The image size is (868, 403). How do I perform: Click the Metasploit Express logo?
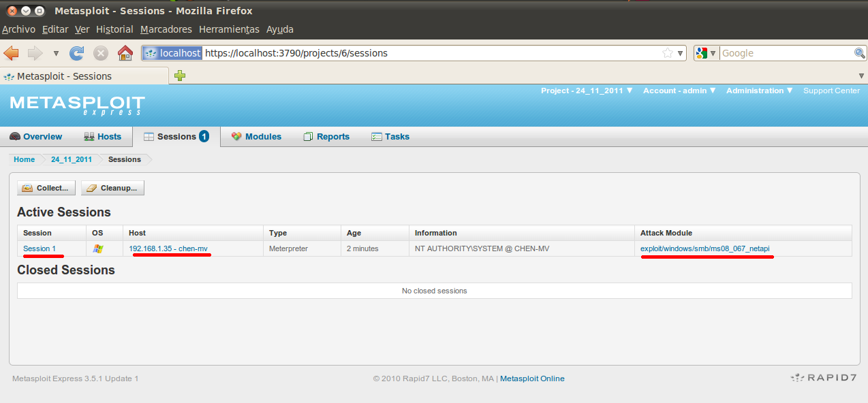coord(76,104)
